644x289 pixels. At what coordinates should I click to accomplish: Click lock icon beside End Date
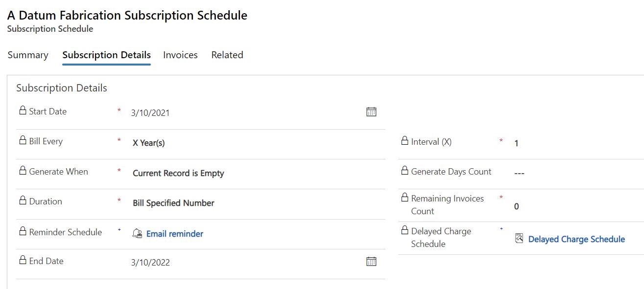(23, 260)
